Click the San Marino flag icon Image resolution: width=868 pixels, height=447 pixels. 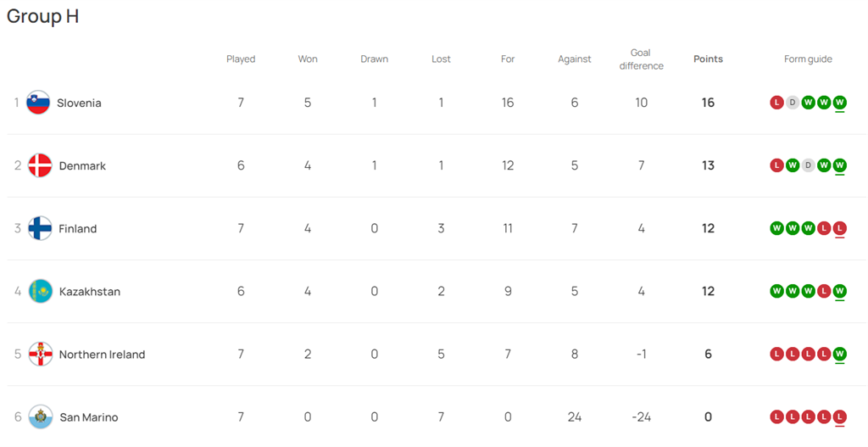[40, 417]
